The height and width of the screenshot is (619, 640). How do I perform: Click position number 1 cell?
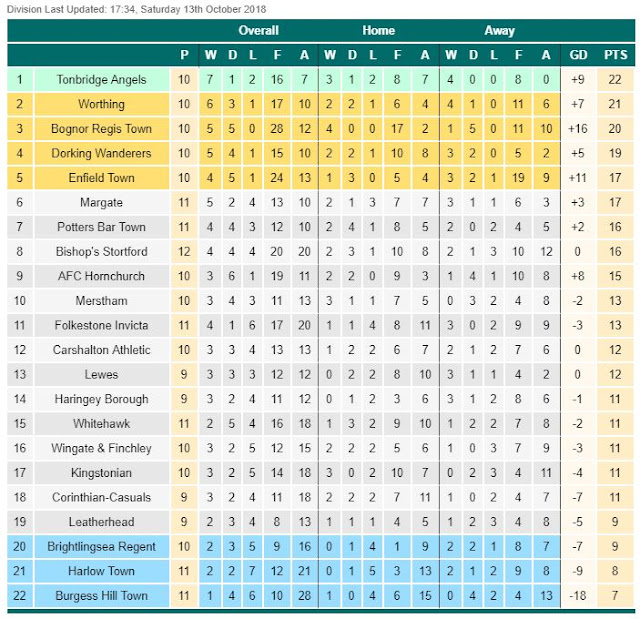pyautogui.click(x=20, y=80)
